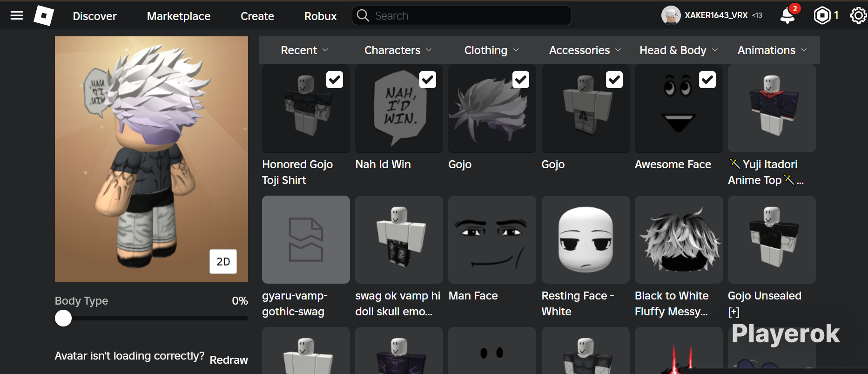Screen dimensions: 868x374
Task: Open the Clothing tab
Action: click(492, 50)
